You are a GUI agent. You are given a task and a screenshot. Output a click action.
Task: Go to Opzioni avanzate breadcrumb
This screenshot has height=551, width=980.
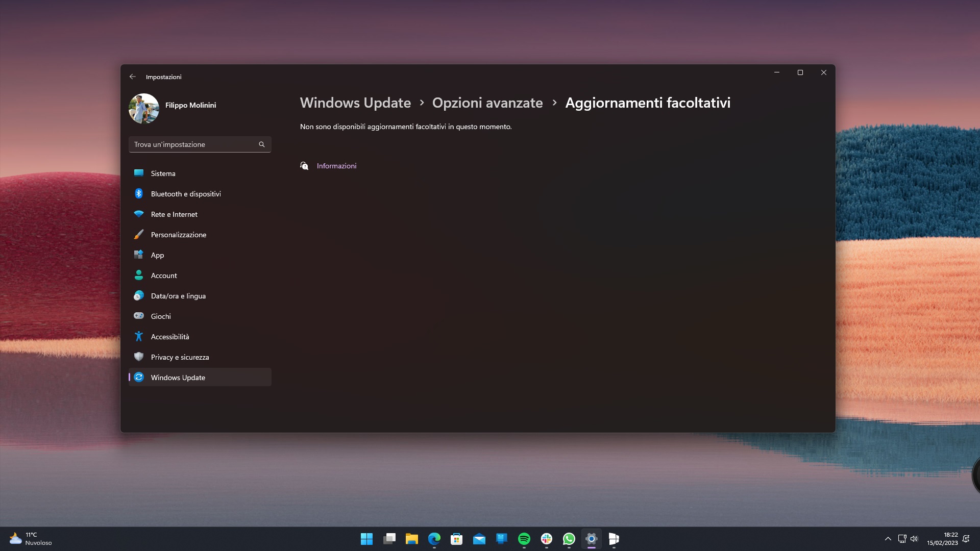[x=487, y=103]
